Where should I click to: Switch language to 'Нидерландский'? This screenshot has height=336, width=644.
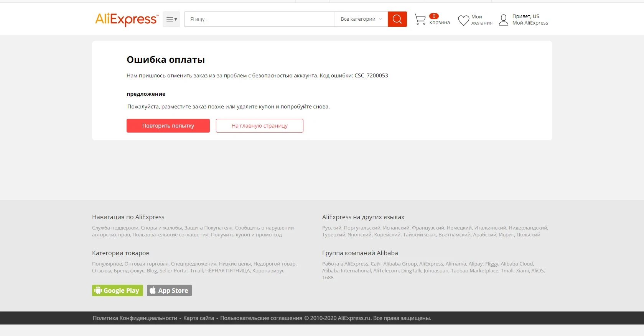coord(528,228)
